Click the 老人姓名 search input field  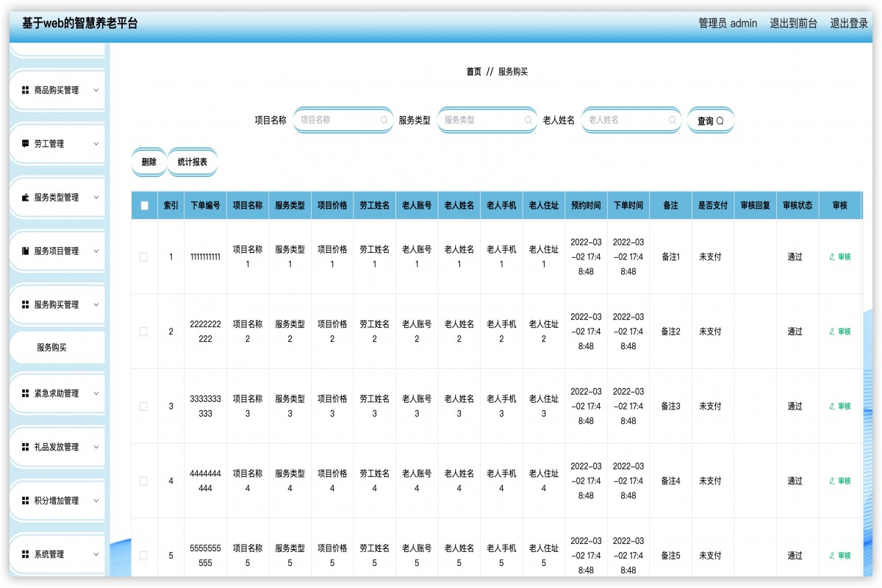pyautogui.click(x=628, y=119)
